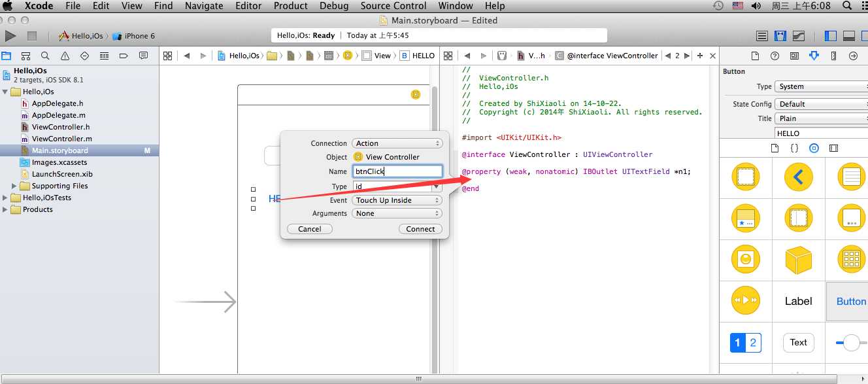Click Connect in the connection popup
868x384 pixels.
coord(420,229)
